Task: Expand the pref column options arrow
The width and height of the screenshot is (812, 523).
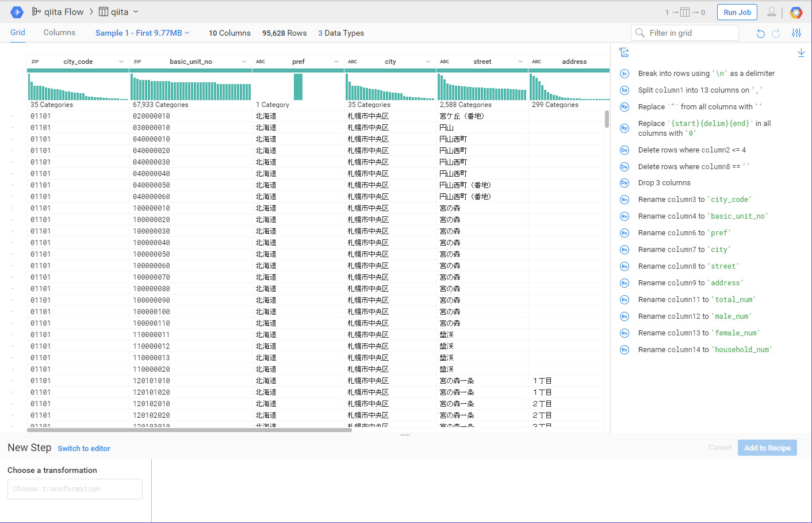Action: (336, 62)
